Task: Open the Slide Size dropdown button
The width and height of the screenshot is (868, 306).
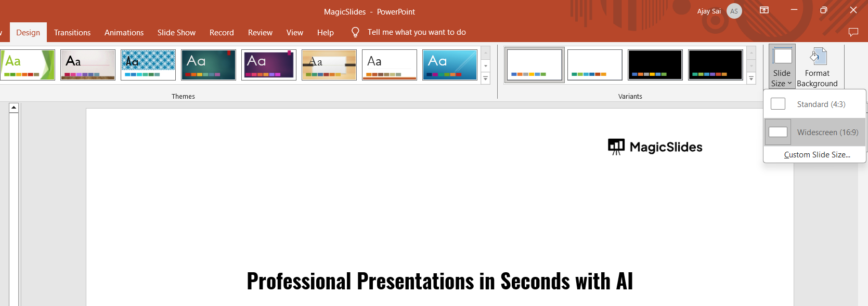Action: pyautogui.click(x=782, y=66)
